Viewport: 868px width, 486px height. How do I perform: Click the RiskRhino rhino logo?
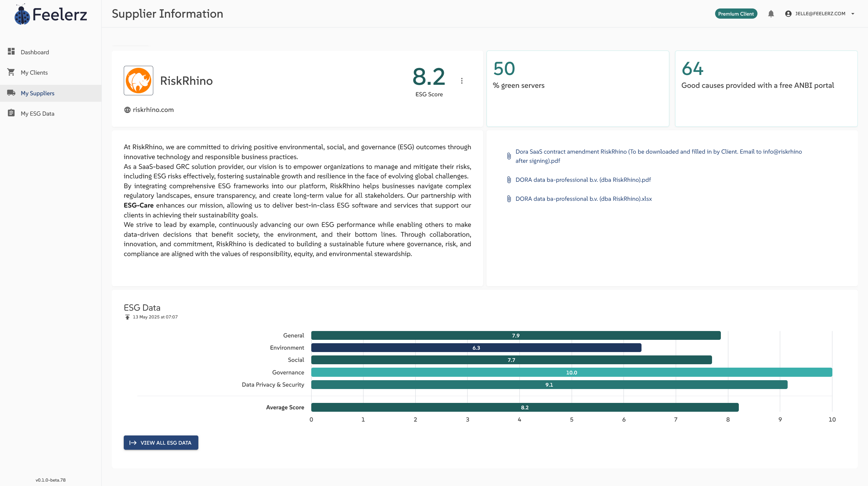click(138, 80)
